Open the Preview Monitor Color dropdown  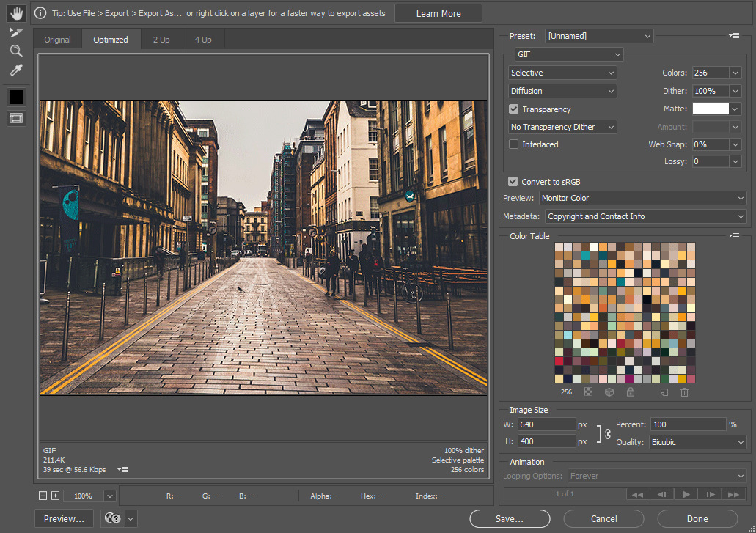(x=642, y=198)
